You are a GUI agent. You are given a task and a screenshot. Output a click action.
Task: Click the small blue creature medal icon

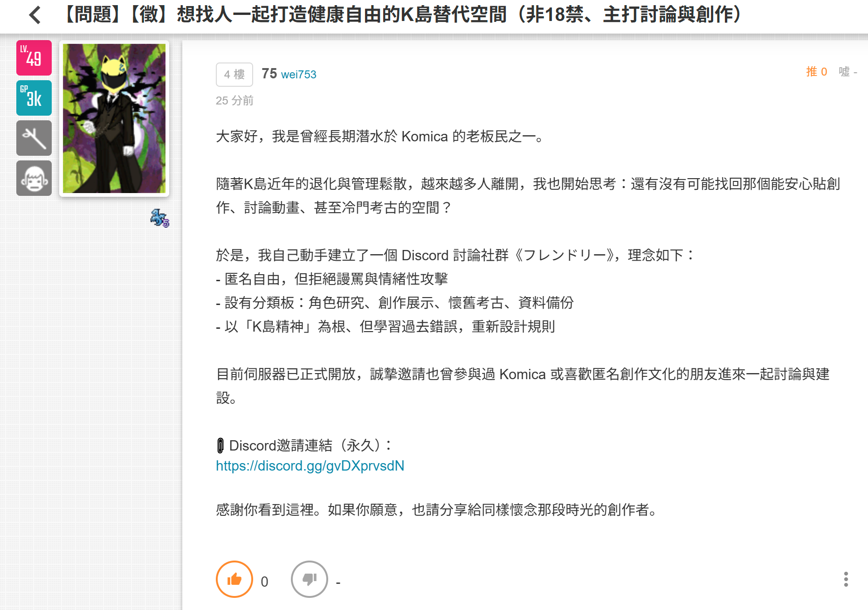(x=160, y=218)
